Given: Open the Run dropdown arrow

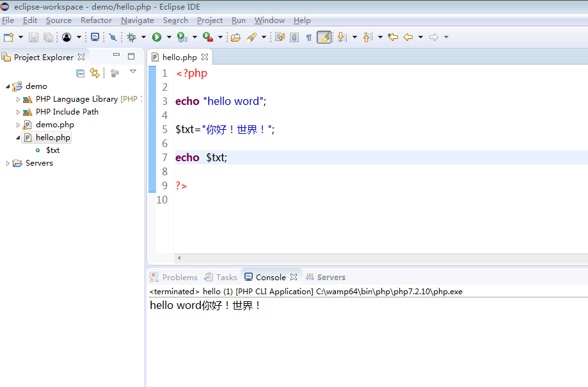Looking at the screenshot, I should point(169,37).
